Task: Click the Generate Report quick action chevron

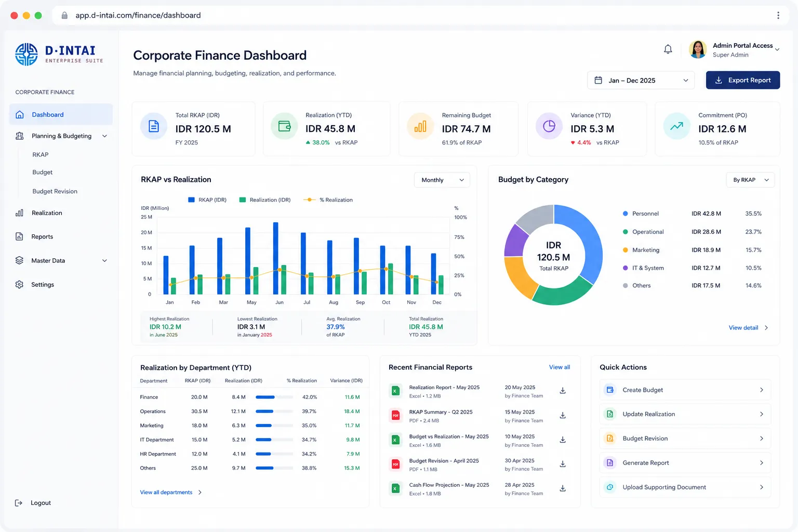Action: coord(762,463)
